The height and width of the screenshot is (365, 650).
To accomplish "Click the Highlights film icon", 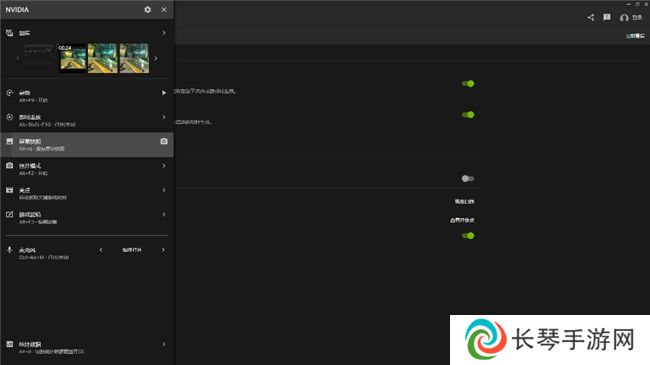I will tap(10, 190).
